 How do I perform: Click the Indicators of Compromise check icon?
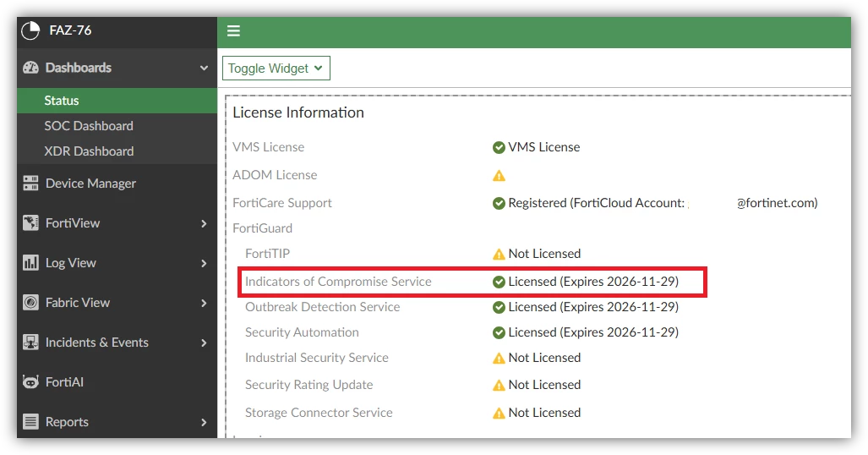[499, 282]
